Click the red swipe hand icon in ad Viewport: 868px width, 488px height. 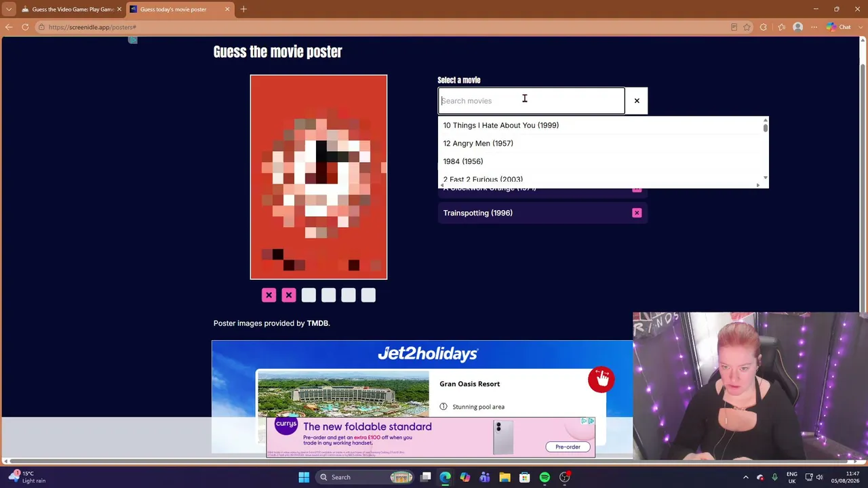point(601,380)
